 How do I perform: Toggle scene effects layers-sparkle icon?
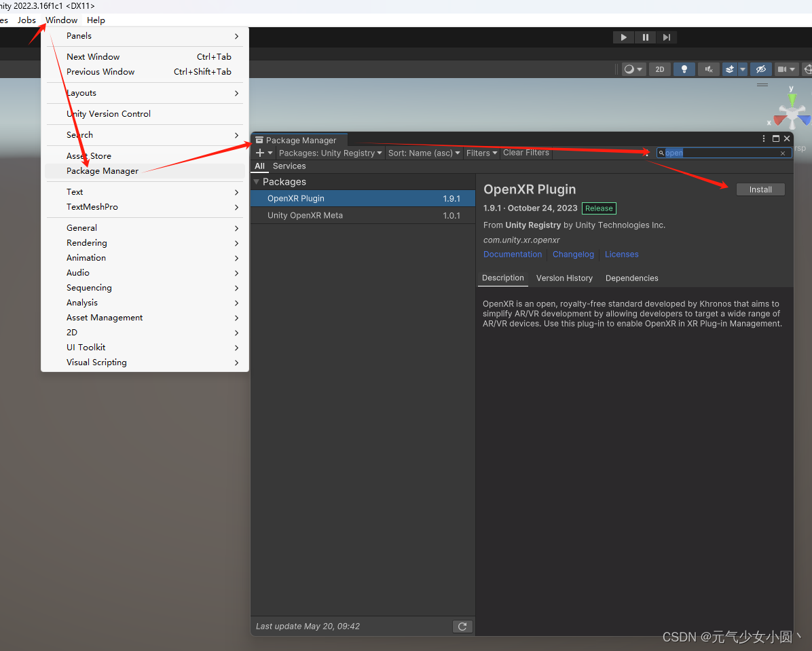pyautogui.click(x=730, y=69)
